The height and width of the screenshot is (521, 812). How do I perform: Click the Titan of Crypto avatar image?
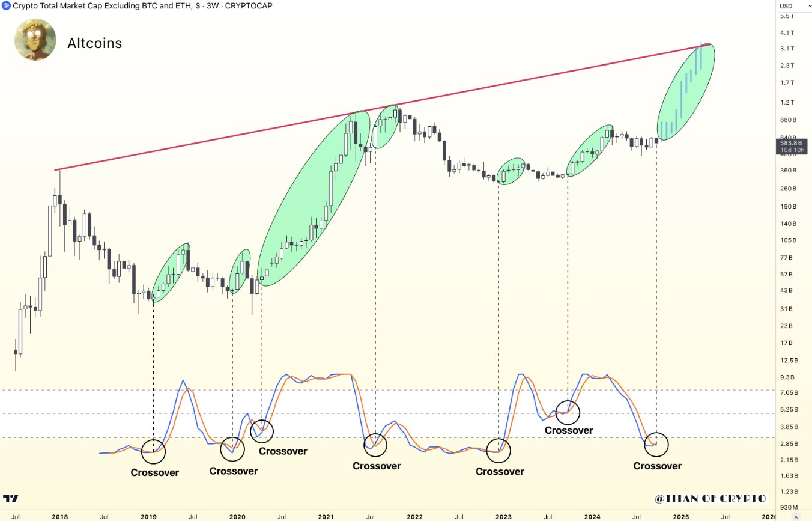click(35, 40)
